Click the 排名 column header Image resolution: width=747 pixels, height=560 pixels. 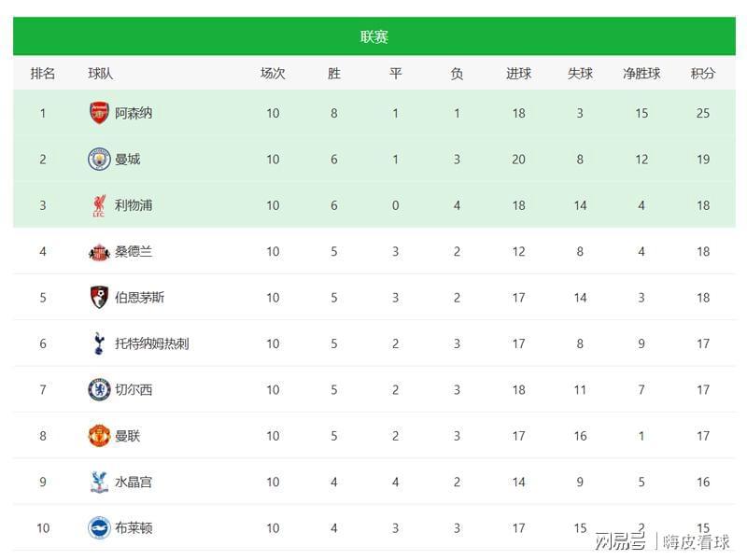point(43,73)
